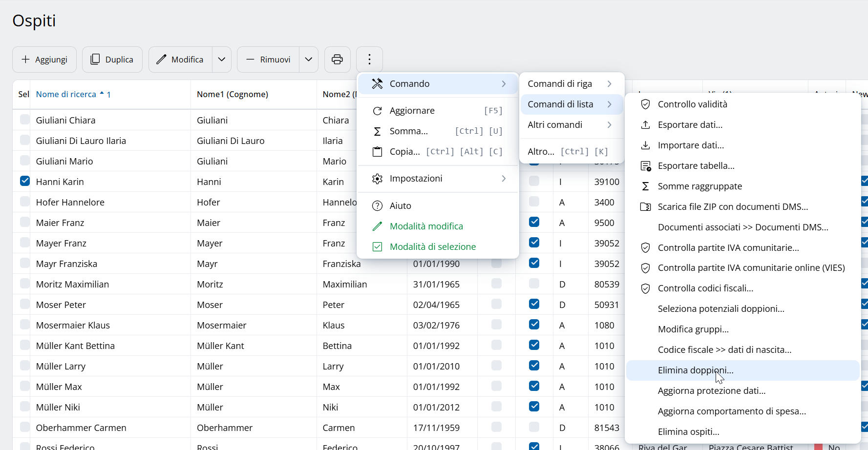Choose Elimina doppioni menu entry
The image size is (868, 450).
click(x=742, y=370)
